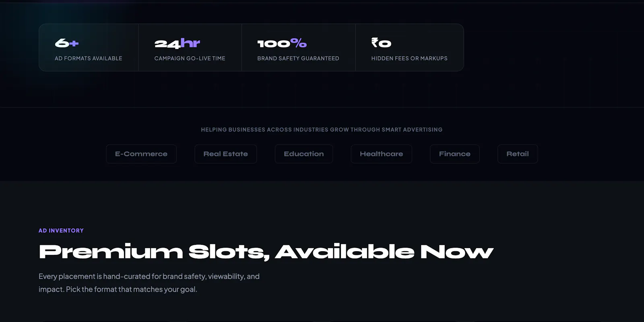644x322 pixels.
Task: Select the E-Commerce industry chip
Action: (x=141, y=154)
